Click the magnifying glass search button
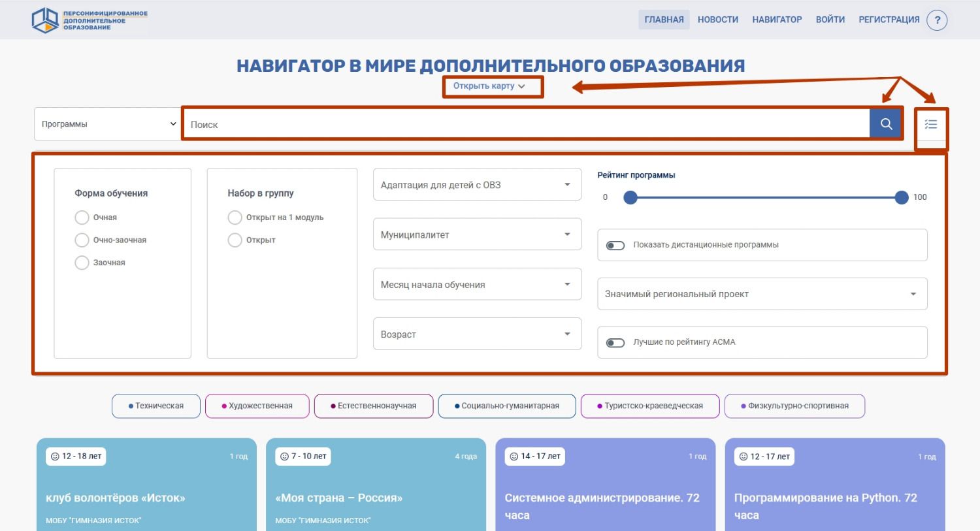The width and height of the screenshot is (980, 531). click(x=886, y=124)
